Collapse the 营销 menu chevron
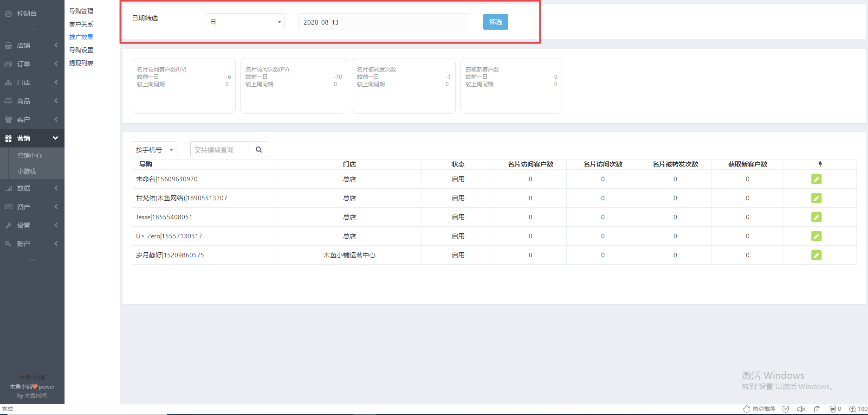Viewport: 868px width, 415px height. 56,138
